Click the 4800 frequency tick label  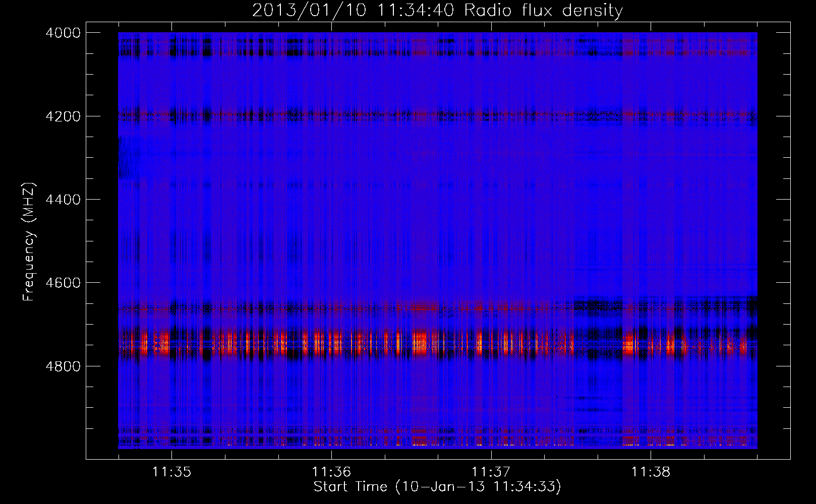coord(63,366)
